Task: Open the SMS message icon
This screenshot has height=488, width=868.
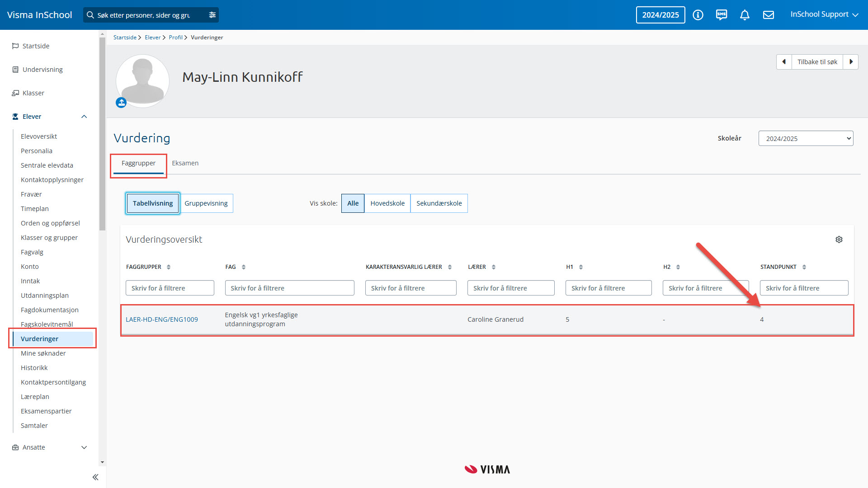Action: [x=721, y=15]
